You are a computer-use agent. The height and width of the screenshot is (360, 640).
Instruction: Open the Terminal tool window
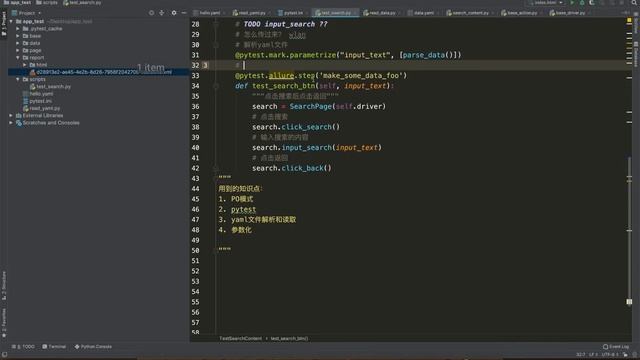[54, 347]
